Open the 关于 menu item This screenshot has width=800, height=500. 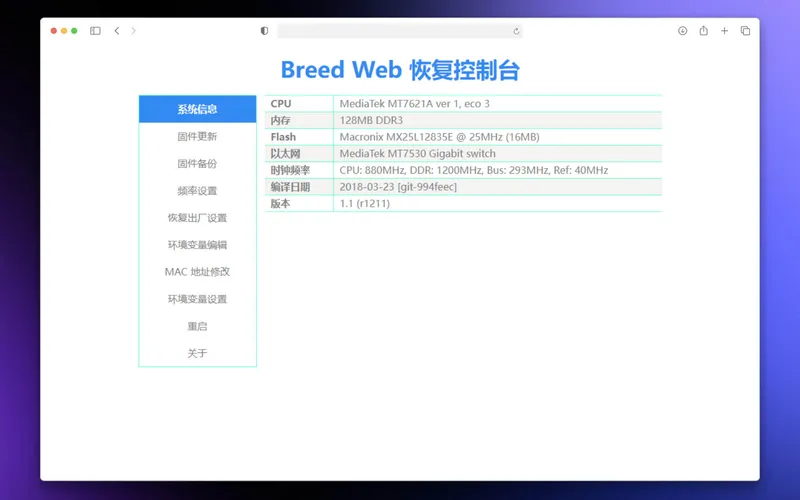(x=197, y=353)
